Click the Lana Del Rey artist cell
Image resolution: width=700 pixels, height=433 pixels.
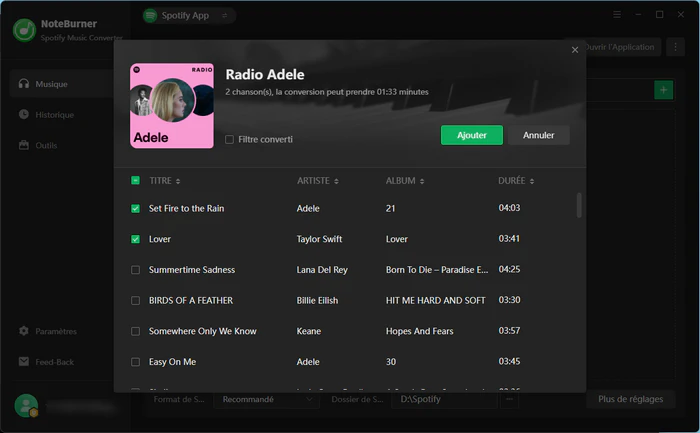tap(322, 270)
